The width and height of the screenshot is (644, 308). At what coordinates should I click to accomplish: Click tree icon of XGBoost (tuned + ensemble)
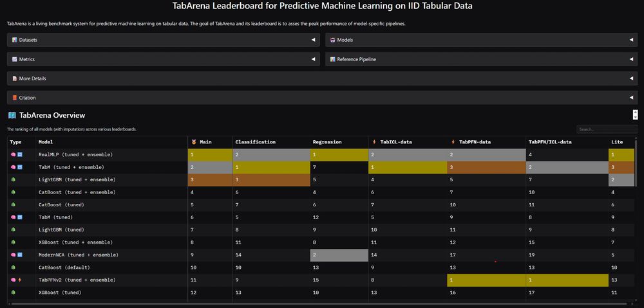coord(13,242)
